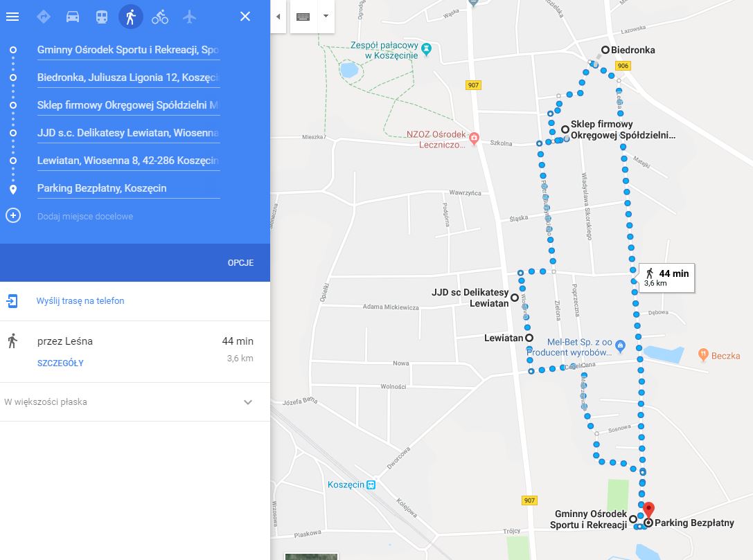753x560 pixels.
Task: Add a destination with plus icon
Action: click(x=13, y=215)
